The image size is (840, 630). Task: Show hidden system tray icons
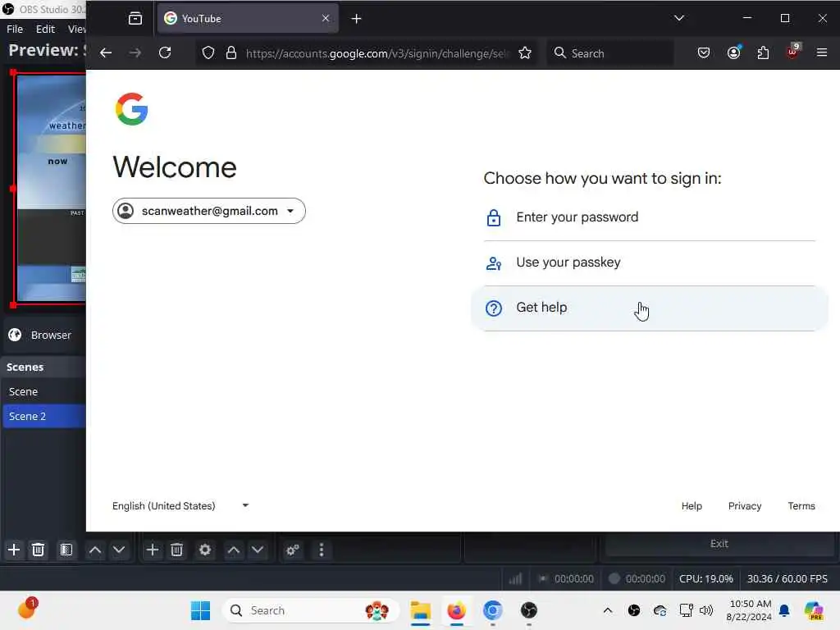tap(608, 610)
